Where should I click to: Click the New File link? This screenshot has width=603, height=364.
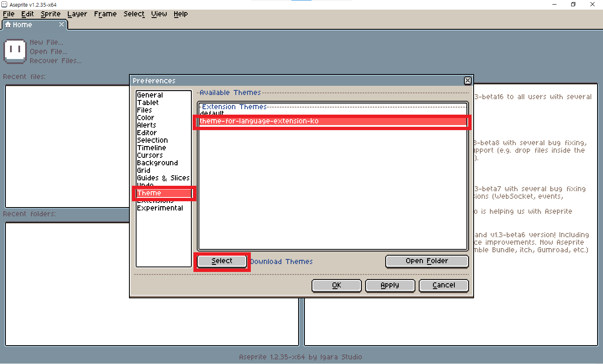pyautogui.click(x=46, y=42)
